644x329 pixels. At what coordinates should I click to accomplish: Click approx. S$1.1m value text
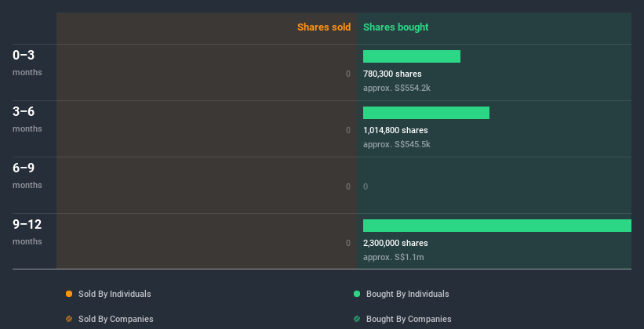click(x=394, y=257)
